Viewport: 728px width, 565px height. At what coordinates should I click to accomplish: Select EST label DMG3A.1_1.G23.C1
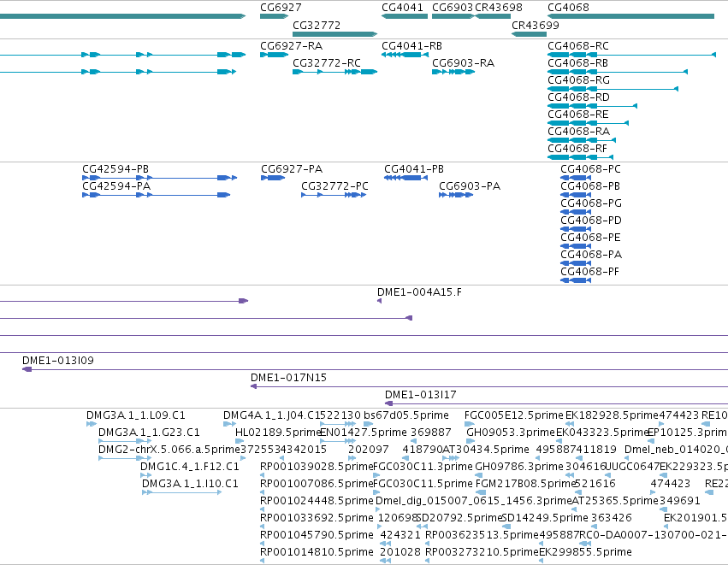click(149, 433)
